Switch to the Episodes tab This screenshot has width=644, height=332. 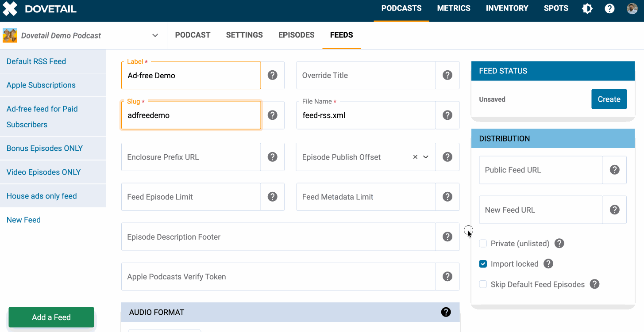(296, 35)
